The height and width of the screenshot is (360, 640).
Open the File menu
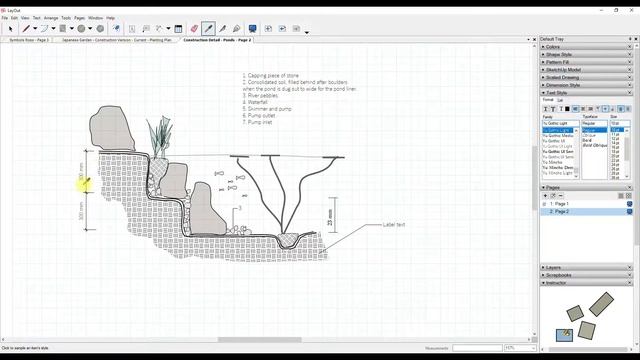click(x=4, y=18)
